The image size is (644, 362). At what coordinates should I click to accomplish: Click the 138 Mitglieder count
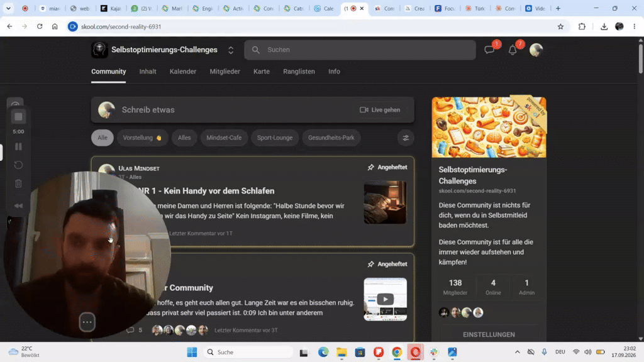coord(455,287)
